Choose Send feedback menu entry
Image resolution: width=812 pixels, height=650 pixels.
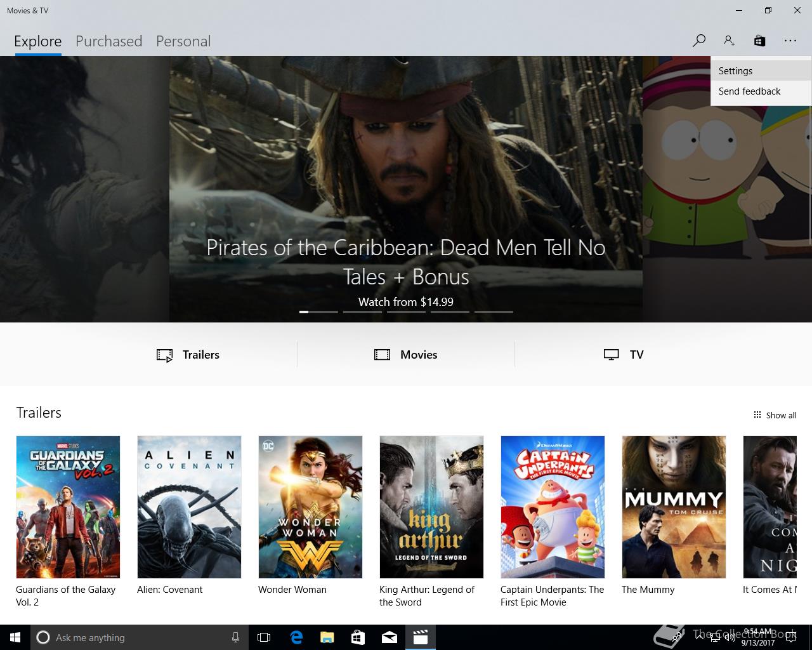click(x=761, y=91)
